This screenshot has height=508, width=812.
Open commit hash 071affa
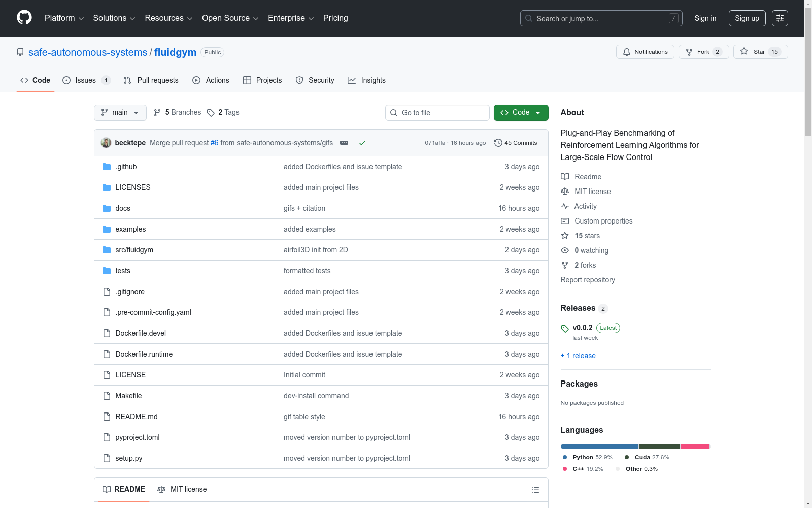click(435, 143)
